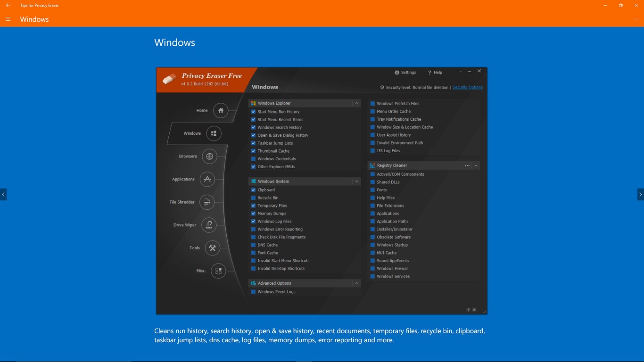Click the Windows System section icon
Screen dimensions: 644x362
point(254,181)
